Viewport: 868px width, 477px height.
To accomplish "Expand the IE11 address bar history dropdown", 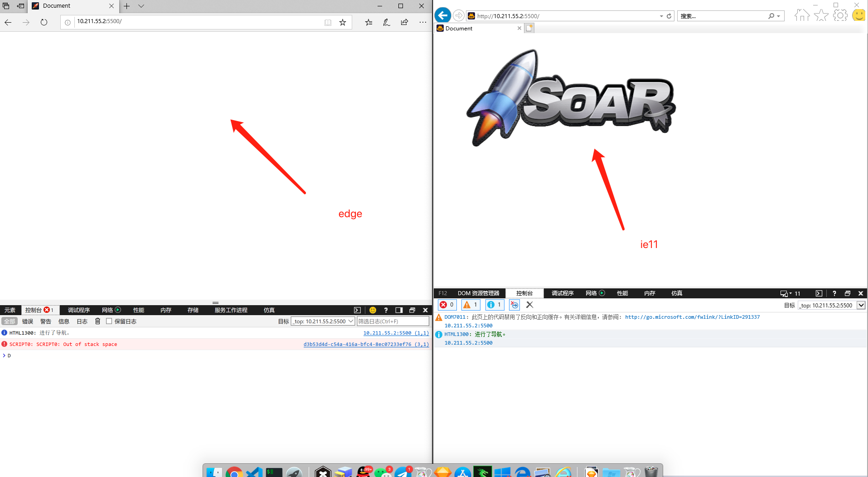I will [x=661, y=15].
